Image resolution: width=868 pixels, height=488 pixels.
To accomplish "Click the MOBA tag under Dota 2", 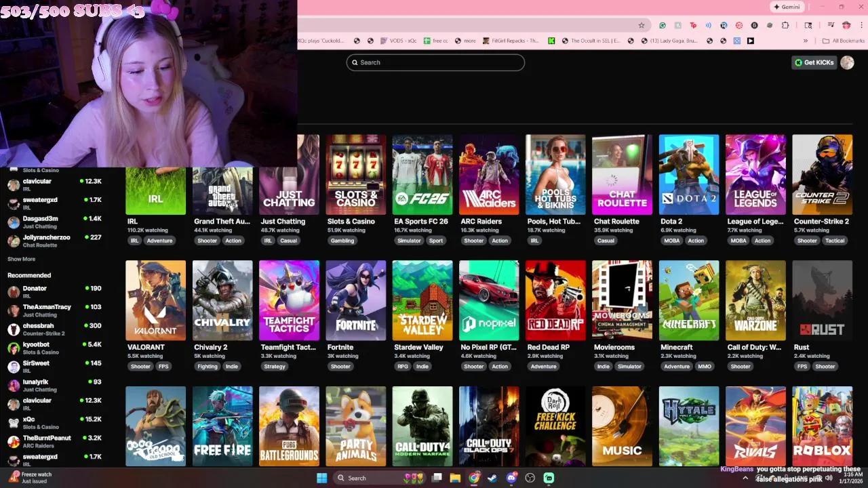I will (672, 241).
